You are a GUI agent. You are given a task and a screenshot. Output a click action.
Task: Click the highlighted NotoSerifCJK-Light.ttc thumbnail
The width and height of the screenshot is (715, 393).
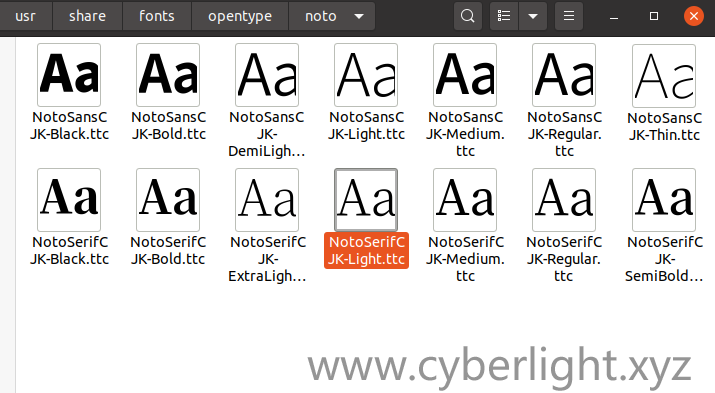click(366, 200)
